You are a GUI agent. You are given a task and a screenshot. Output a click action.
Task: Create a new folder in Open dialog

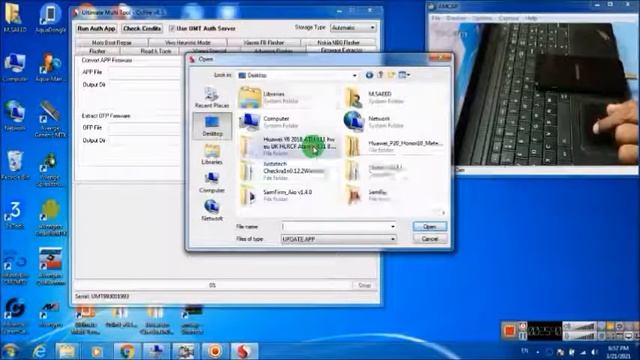click(391, 75)
